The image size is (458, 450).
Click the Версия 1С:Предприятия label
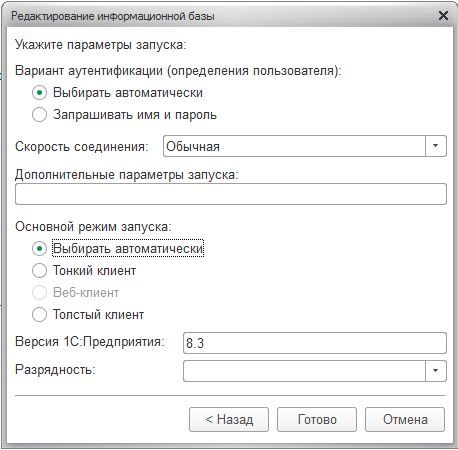(x=90, y=342)
